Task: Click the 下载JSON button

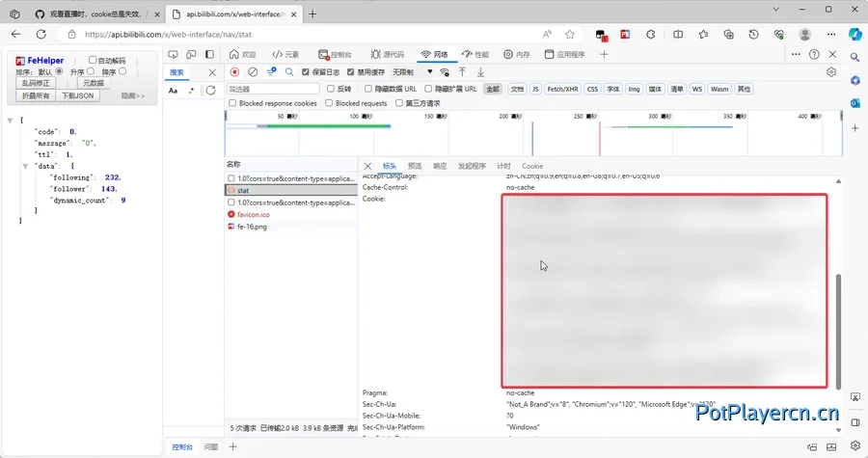Action: pos(78,95)
